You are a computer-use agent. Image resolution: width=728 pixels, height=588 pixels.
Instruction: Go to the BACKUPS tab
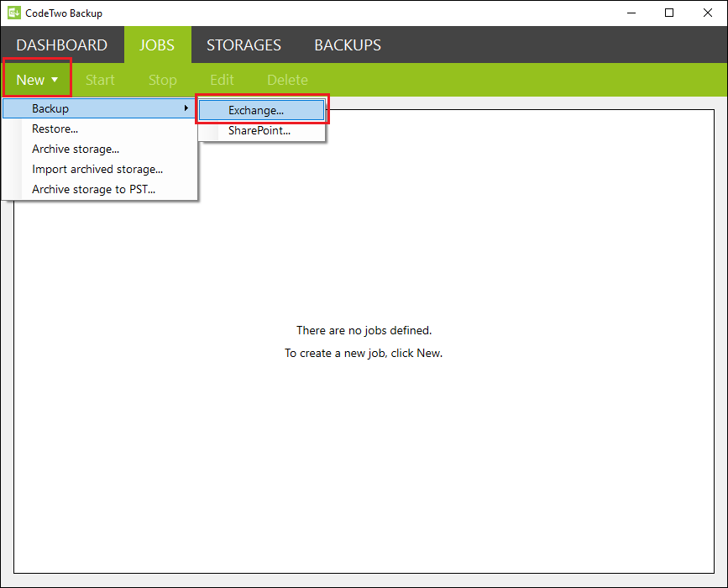348,45
